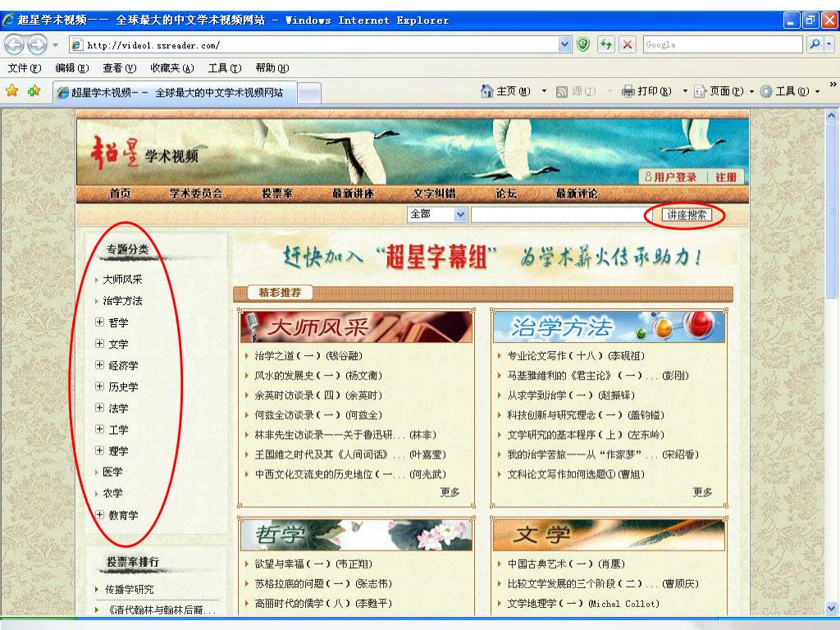This screenshot has height=630, width=840.
Task: Open the 大师风采 sidebar category
Action: (123, 279)
